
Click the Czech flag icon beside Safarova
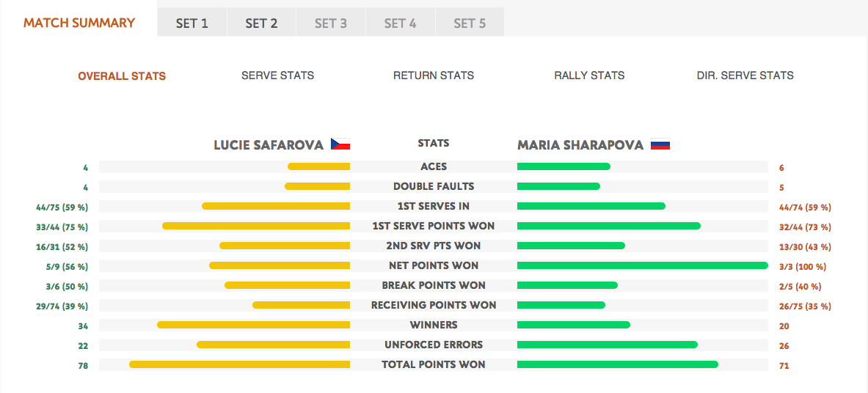(x=340, y=144)
